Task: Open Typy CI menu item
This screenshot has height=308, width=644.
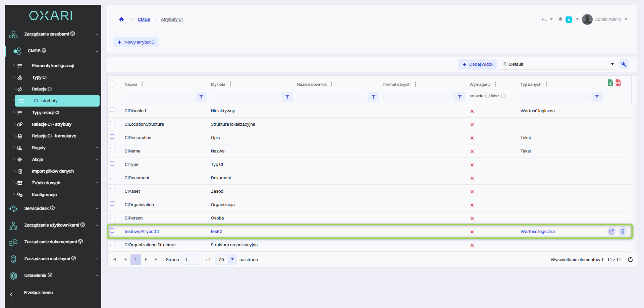Action: coord(39,77)
